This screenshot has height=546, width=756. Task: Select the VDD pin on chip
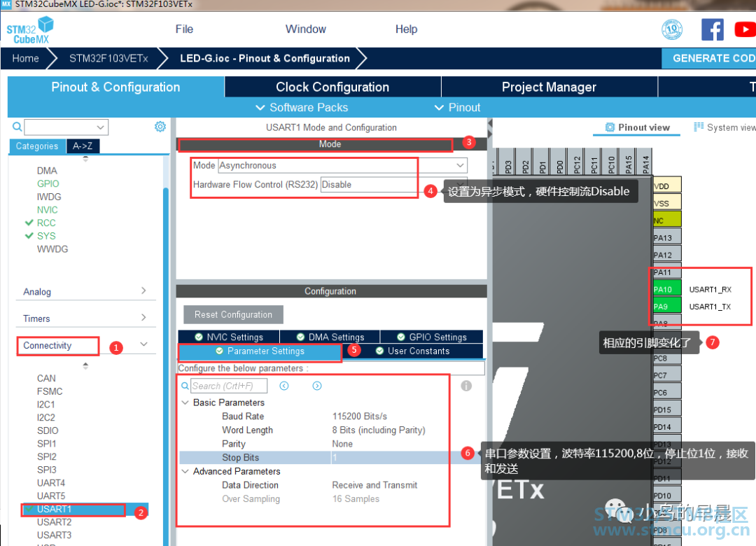(x=667, y=185)
